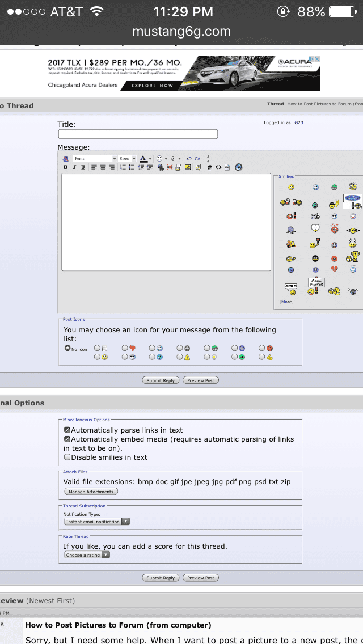The image size is (363, 644).
Task: Select the thumbs up post icon
Action: [x=261, y=357]
